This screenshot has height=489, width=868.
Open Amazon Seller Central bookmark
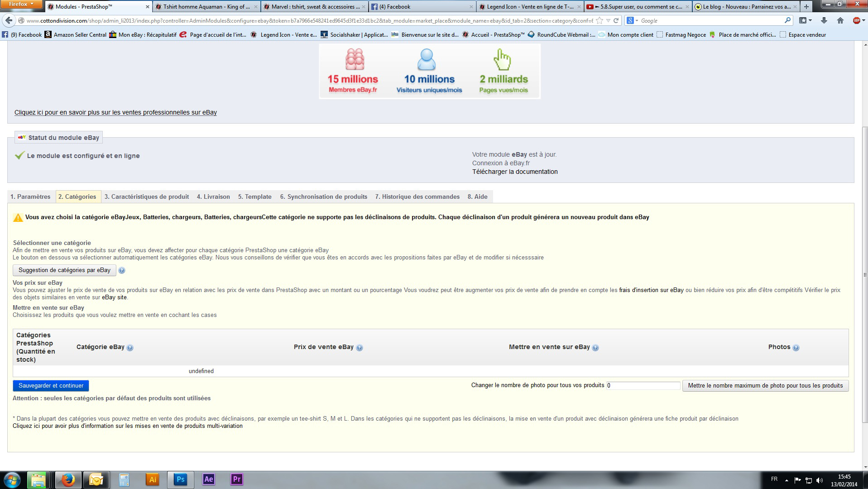tap(75, 34)
